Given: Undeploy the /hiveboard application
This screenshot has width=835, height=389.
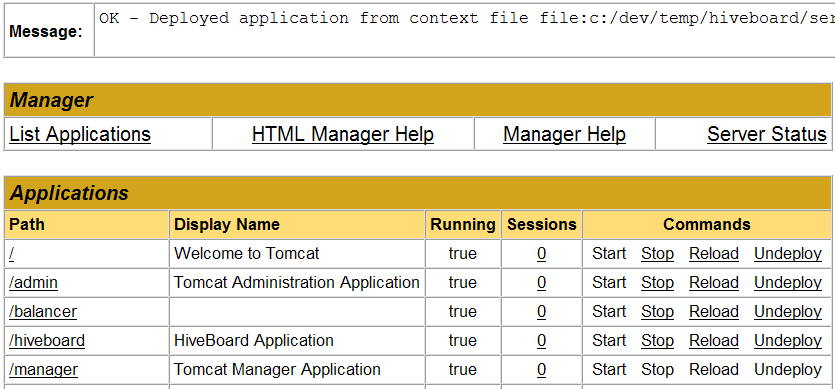Looking at the screenshot, I should coord(788,340).
